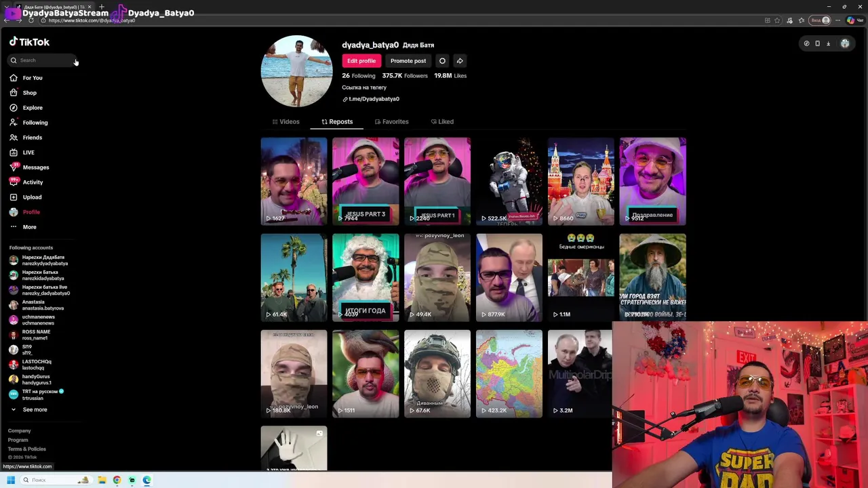Click the phone icon in top-right toolbar
This screenshot has width=868, height=488.
(817, 43)
